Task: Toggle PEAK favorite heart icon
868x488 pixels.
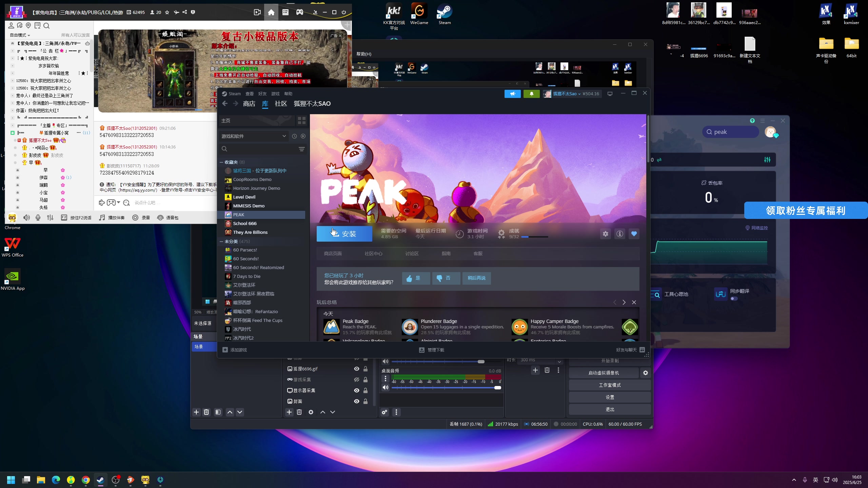Action: (634, 234)
